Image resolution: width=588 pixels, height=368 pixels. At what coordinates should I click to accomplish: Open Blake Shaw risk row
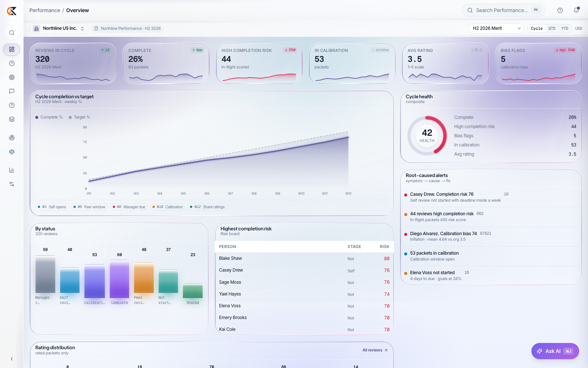point(304,258)
